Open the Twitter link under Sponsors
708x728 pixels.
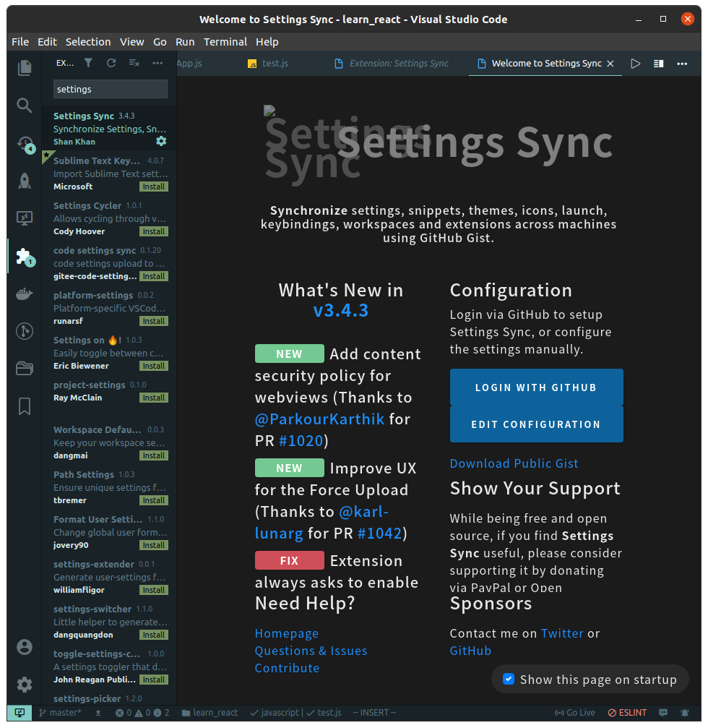coord(562,633)
